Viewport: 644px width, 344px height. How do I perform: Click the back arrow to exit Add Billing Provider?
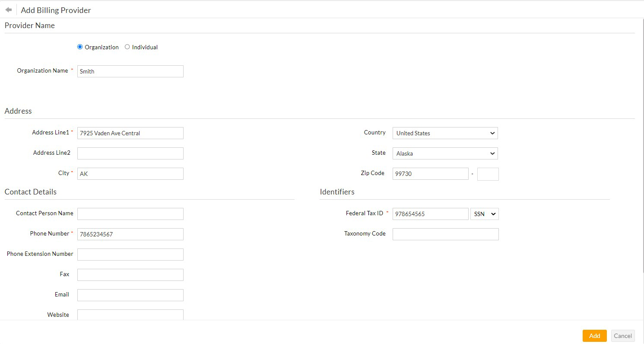(x=8, y=9)
